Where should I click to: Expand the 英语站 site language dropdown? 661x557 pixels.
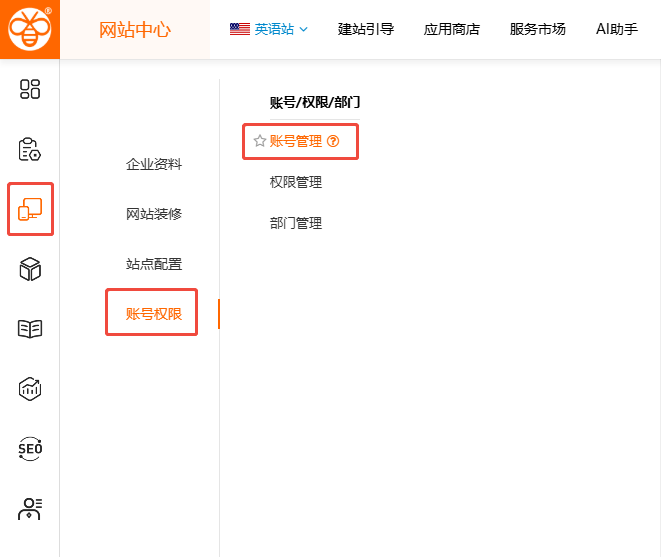click(x=269, y=29)
